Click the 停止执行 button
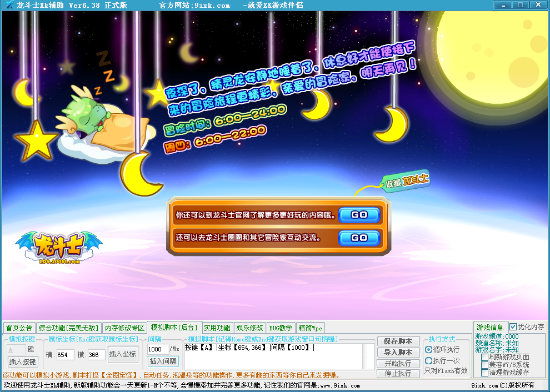Image resolution: width=550 pixels, height=392 pixels. click(x=398, y=374)
